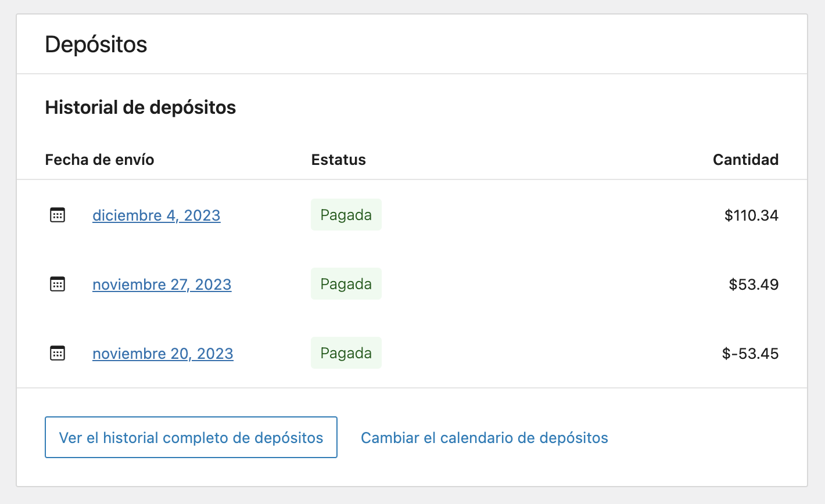Click the Historial de depósitos heading
The height and width of the screenshot is (504, 825).
coord(141,107)
